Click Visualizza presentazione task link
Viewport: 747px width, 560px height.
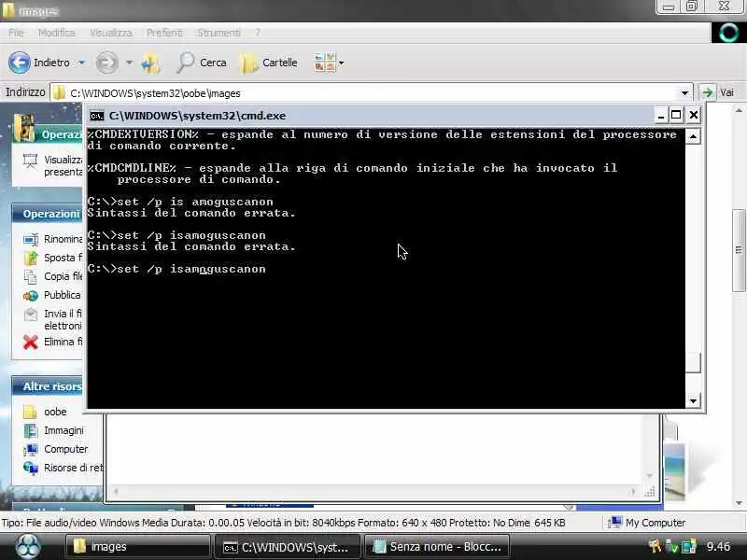(53, 165)
